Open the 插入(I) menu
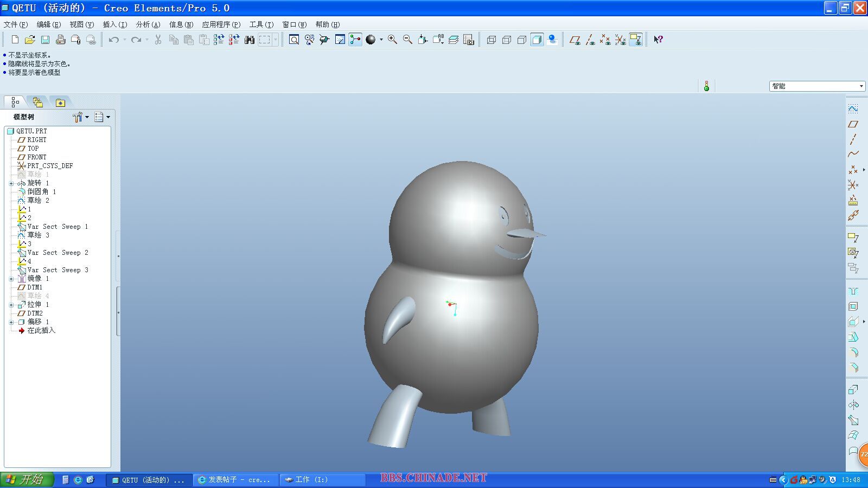868x488 pixels. click(x=114, y=24)
